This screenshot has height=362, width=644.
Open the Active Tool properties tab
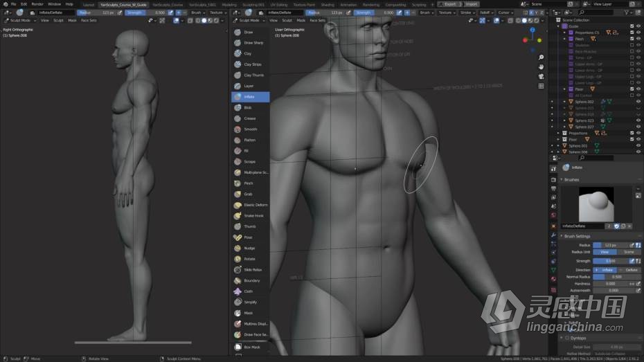(x=553, y=169)
